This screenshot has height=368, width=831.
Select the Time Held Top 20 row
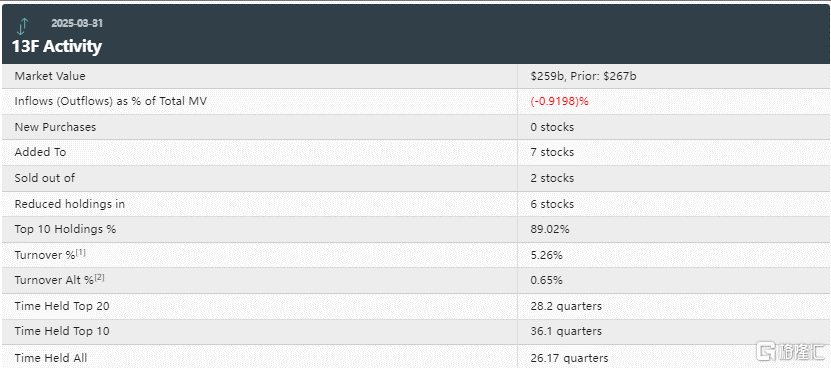416,306
